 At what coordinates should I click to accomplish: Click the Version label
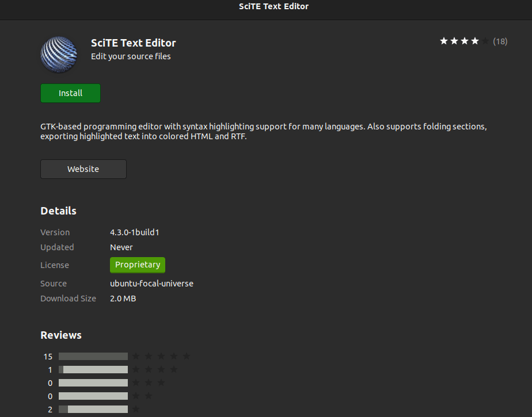(55, 232)
